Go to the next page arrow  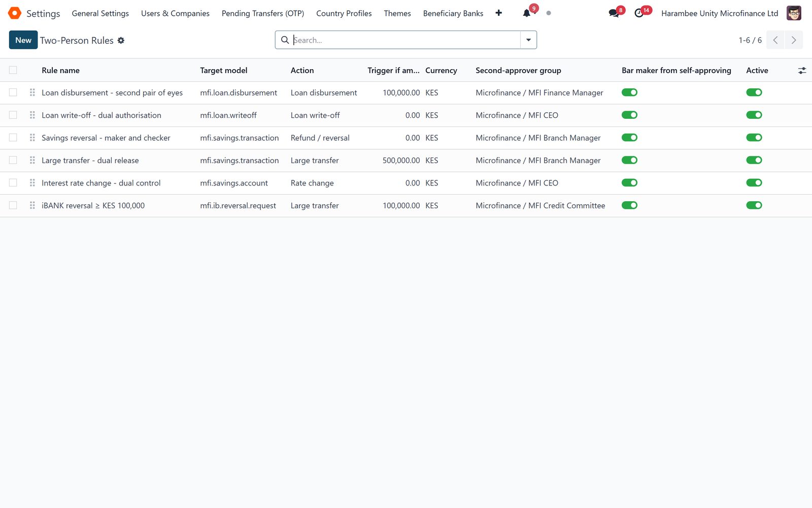click(794, 40)
